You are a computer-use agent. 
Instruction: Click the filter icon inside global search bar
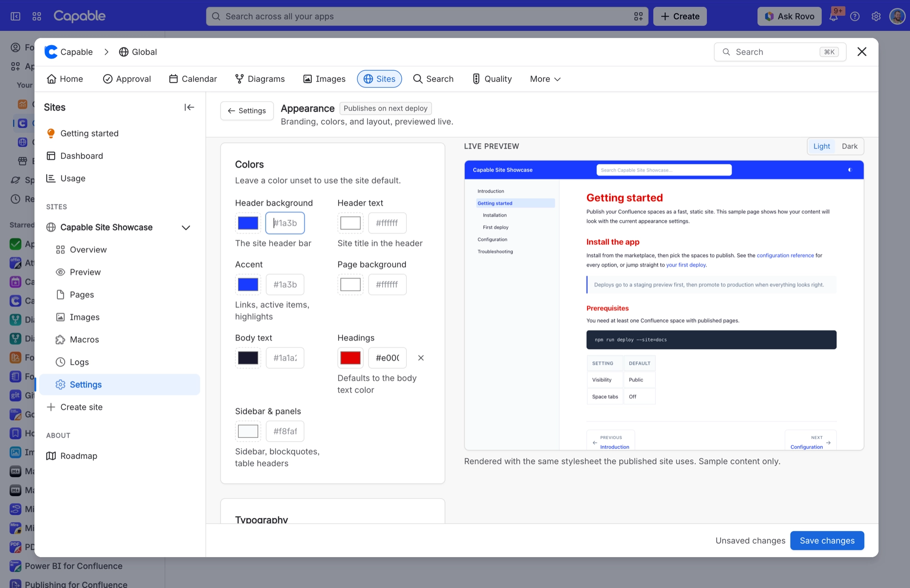coord(638,16)
